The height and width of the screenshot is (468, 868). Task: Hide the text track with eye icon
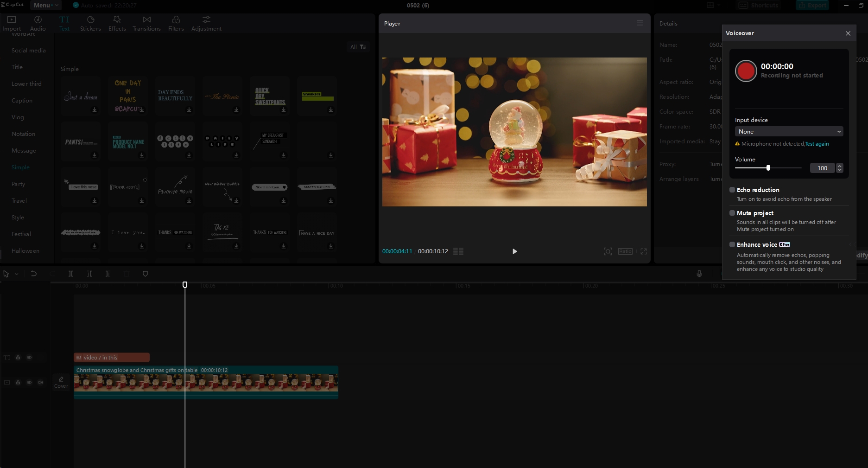pyautogui.click(x=29, y=358)
